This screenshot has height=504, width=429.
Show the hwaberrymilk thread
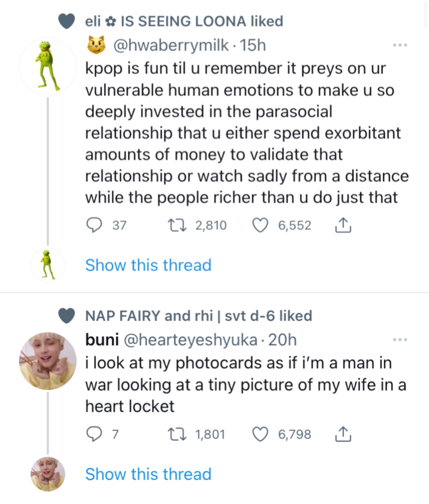pos(148,265)
